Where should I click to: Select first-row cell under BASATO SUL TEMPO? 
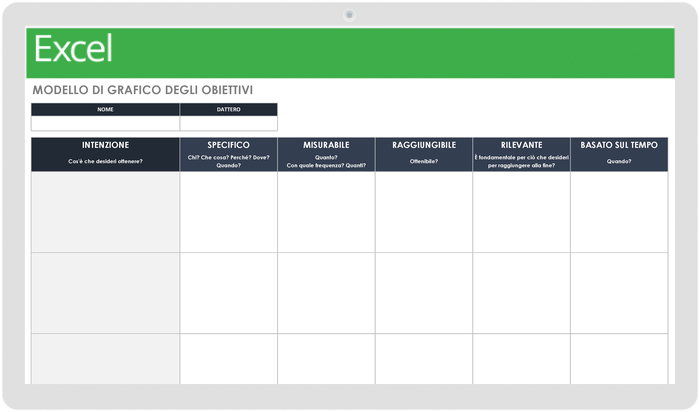619,212
